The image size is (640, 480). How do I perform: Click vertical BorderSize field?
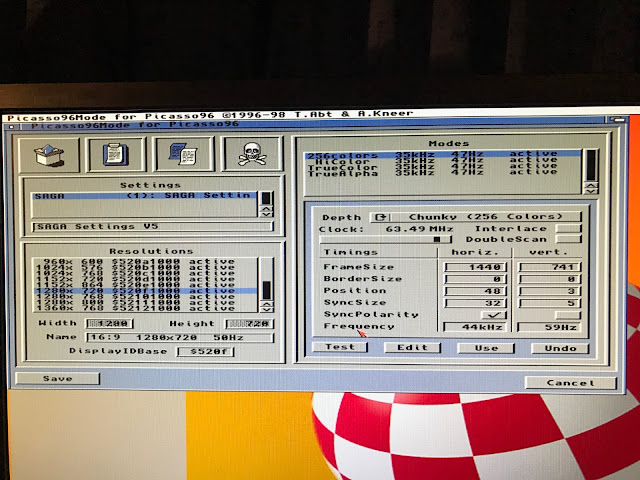coord(550,279)
